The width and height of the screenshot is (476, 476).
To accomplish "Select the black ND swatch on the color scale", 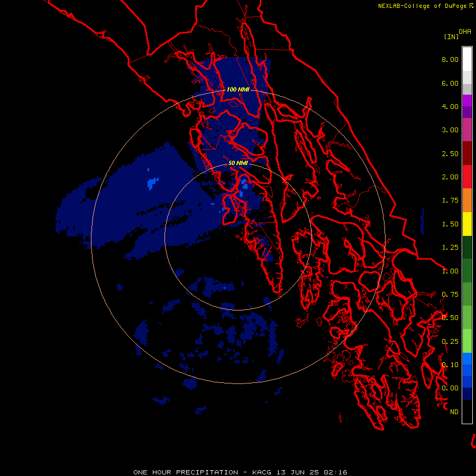I will click(467, 411).
